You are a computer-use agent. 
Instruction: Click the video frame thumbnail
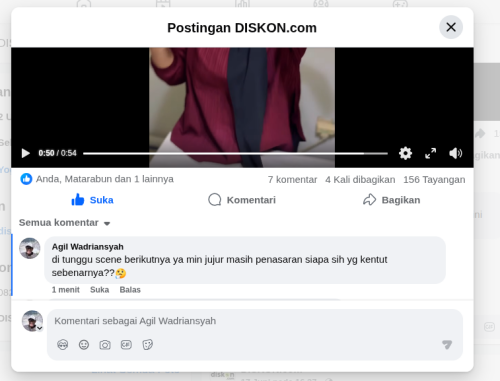242,107
